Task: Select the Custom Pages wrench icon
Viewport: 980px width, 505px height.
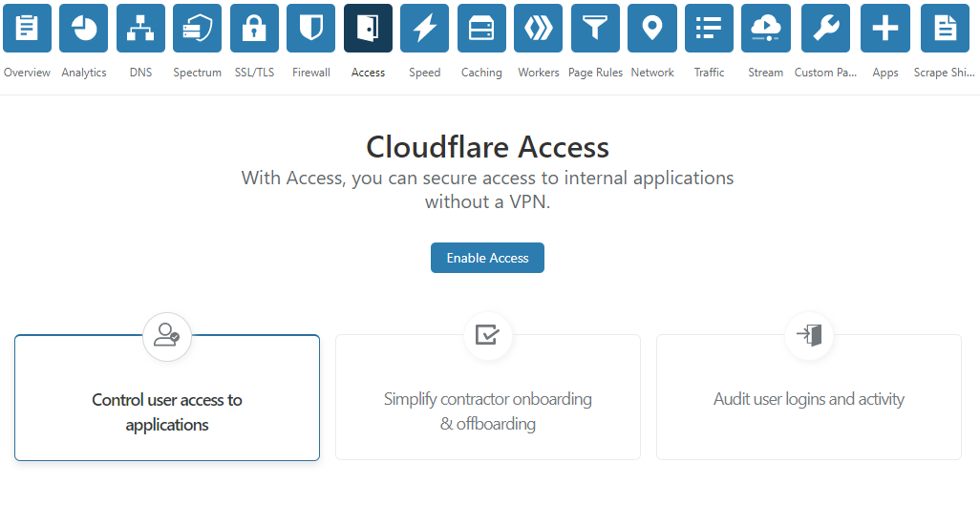Action: pos(825,28)
